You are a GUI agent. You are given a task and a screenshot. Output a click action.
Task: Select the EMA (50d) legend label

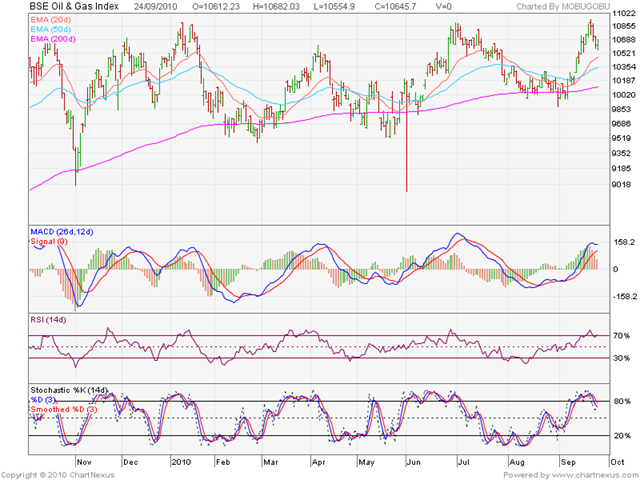pyautogui.click(x=51, y=29)
